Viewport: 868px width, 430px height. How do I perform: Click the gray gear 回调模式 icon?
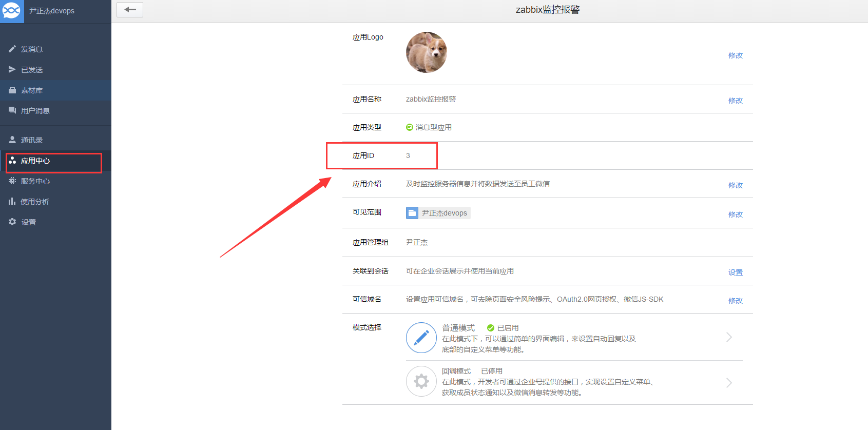421,381
